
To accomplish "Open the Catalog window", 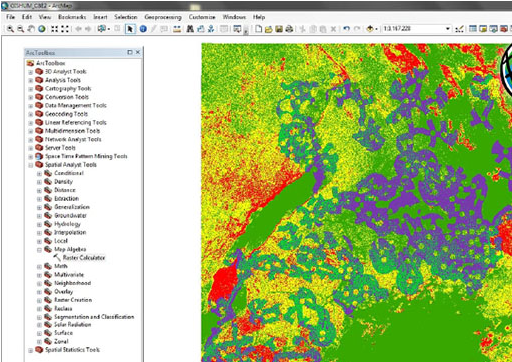I will 483,29.
